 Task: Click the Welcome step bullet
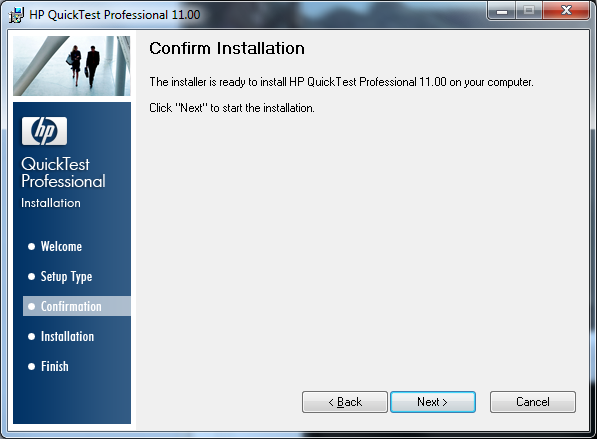(x=32, y=247)
